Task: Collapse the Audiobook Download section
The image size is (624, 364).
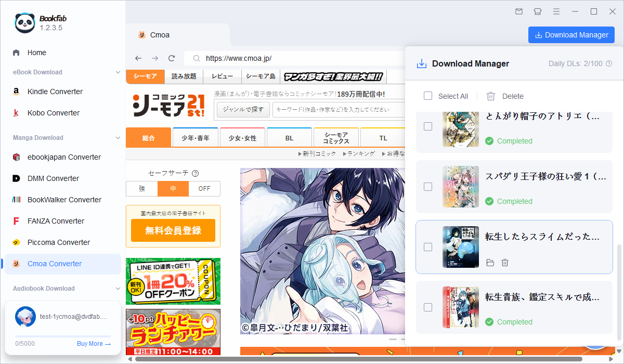Action: 118,289
